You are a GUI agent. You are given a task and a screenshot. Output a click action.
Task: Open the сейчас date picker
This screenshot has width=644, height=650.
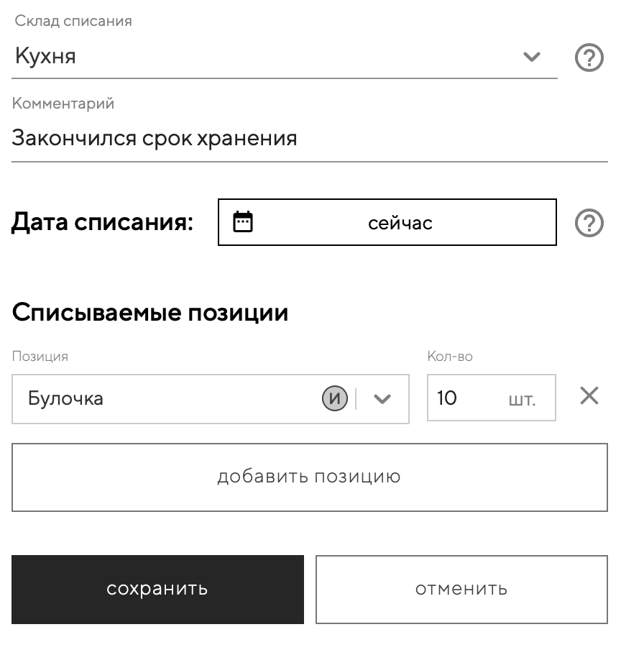pos(400,223)
